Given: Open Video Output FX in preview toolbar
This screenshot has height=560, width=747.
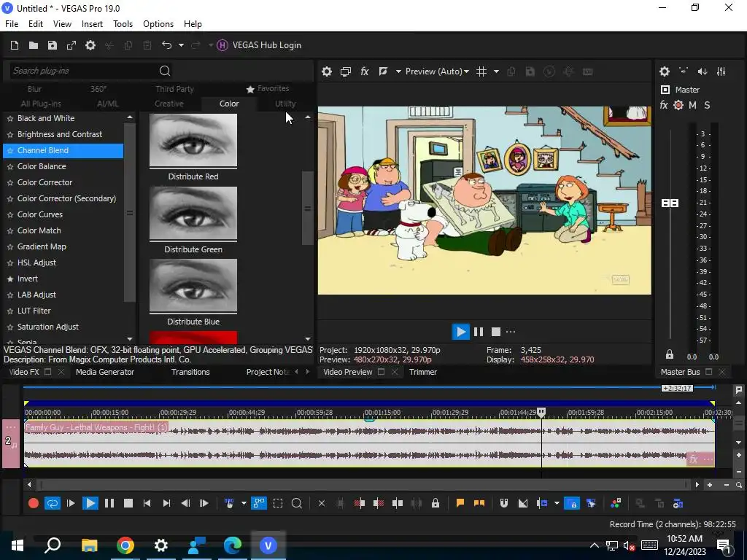Looking at the screenshot, I should (365, 71).
